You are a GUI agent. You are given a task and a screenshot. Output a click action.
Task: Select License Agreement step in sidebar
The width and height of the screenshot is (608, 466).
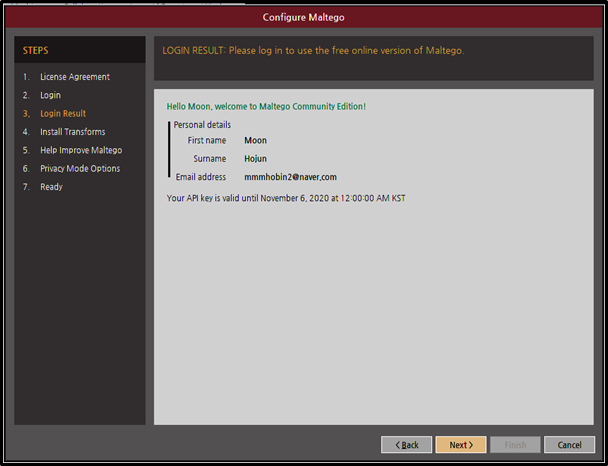(75, 77)
